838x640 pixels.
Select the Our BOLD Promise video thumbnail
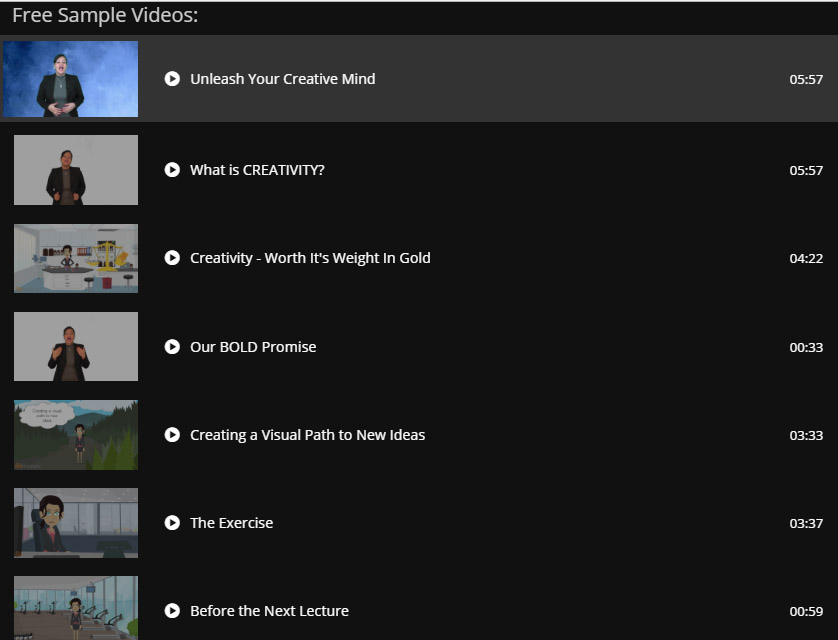point(76,347)
